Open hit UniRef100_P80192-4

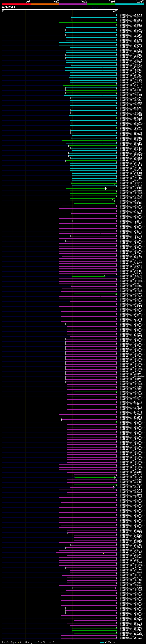[132, 377]
